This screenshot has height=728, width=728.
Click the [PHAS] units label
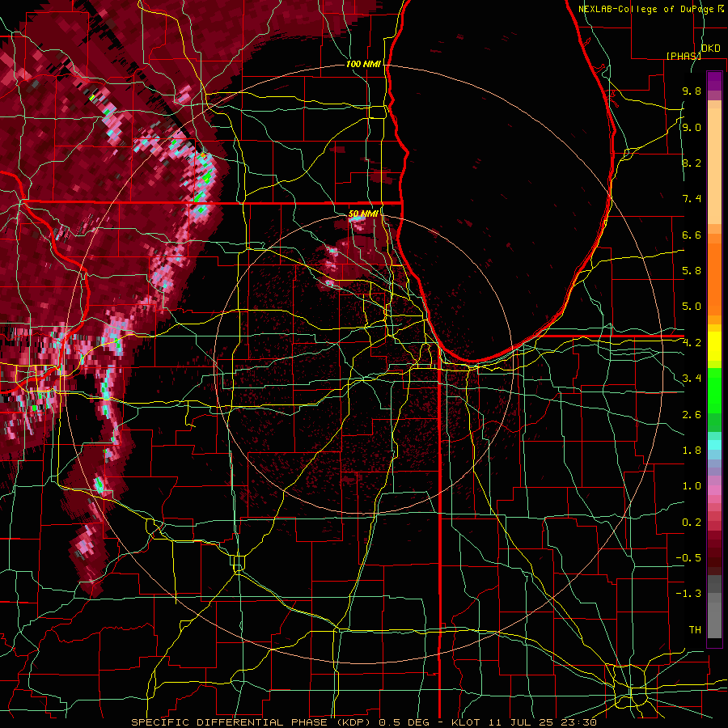coord(684,56)
